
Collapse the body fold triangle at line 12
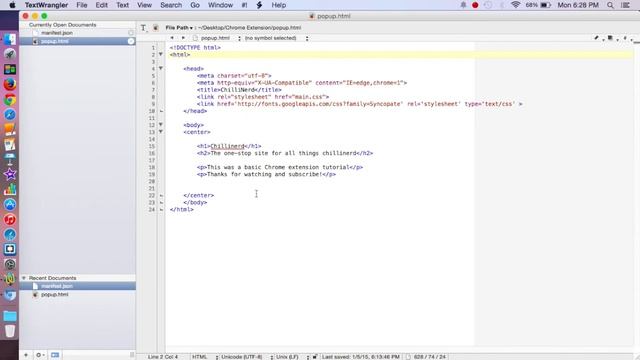(x=161, y=125)
